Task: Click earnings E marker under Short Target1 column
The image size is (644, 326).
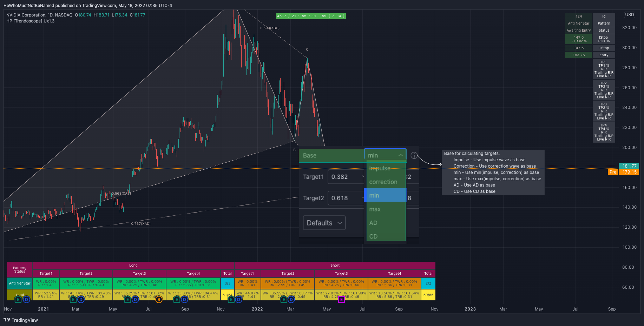Action: (x=231, y=300)
